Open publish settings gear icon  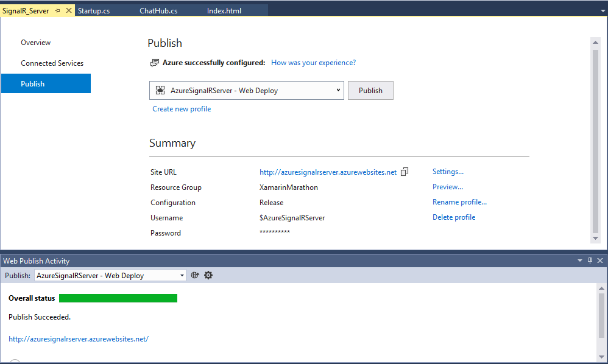208,275
